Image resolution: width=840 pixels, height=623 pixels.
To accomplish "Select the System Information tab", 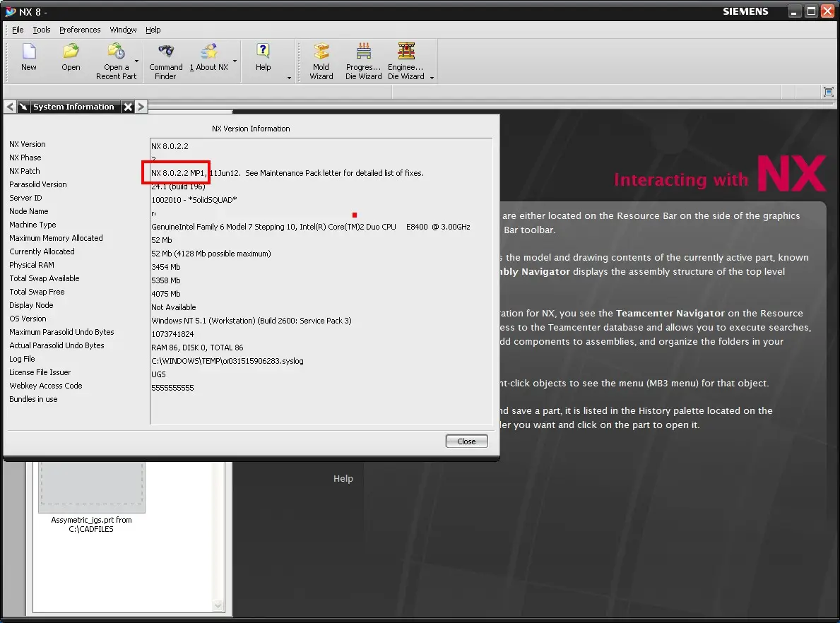I will click(x=74, y=107).
